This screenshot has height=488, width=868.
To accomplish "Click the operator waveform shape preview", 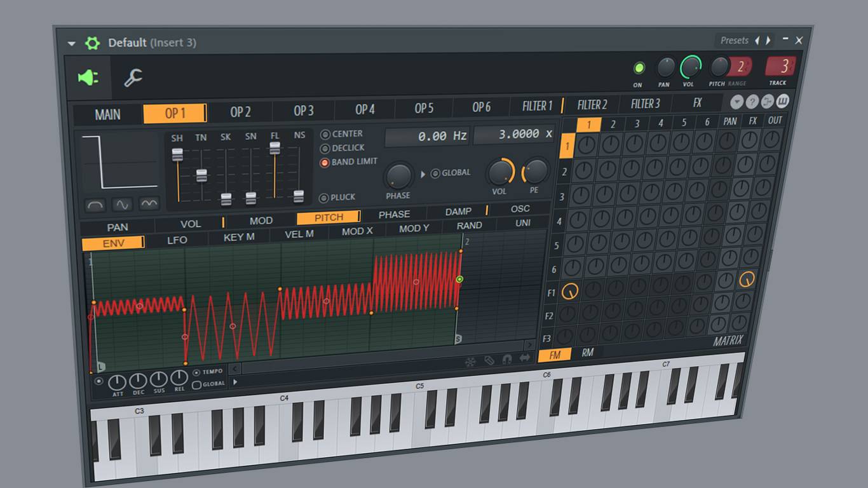I will click(x=120, y=163).
